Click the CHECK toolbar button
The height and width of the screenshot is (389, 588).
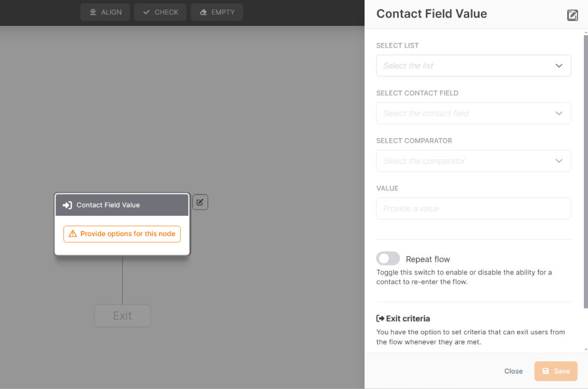[160, 12]
